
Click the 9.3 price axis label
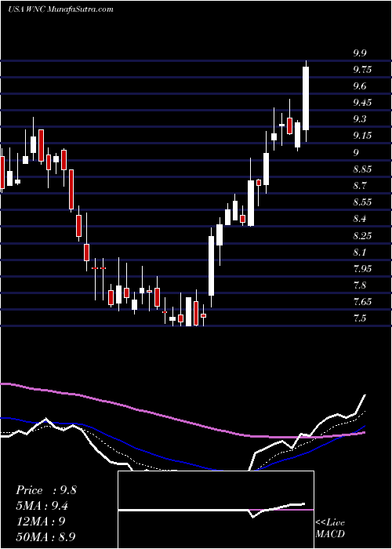pos(360,119)
